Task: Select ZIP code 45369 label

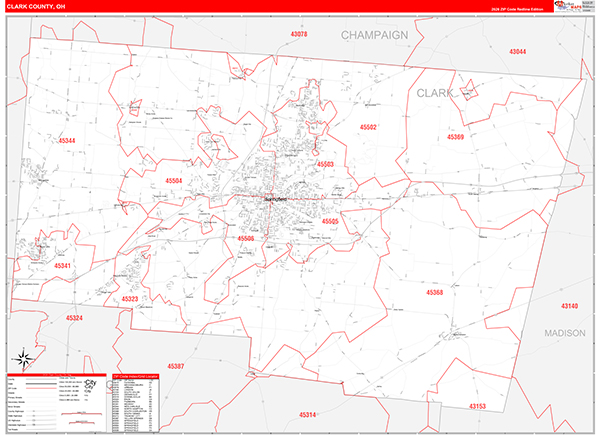Action: pyautogui.click(x=455, y=137)
